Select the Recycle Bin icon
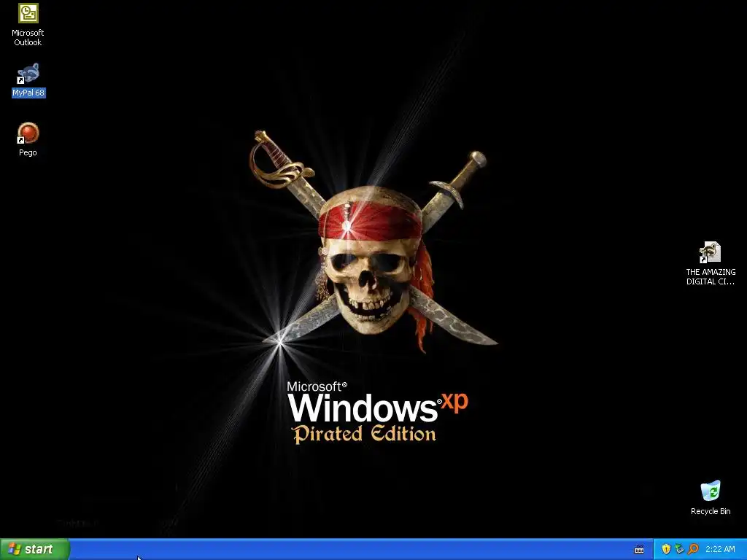747x560 pixels. [711, 497]
